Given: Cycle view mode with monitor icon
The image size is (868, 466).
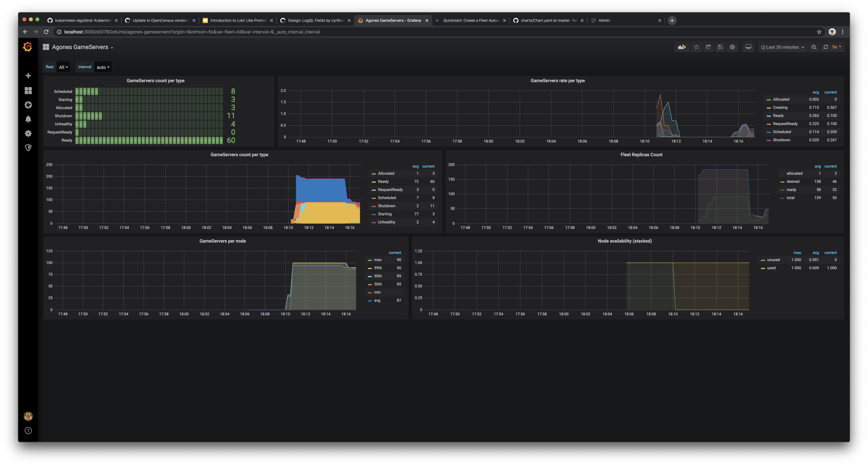Looking at the screenshot, I should pos(748,47).
